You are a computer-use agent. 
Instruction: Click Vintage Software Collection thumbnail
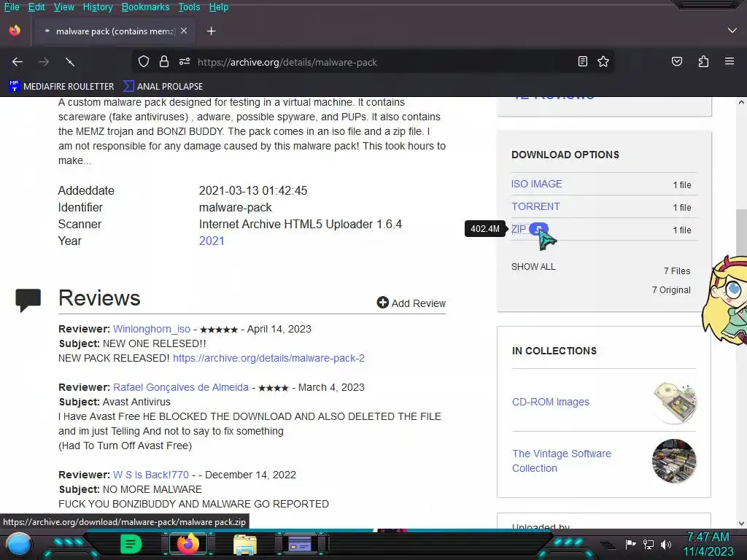click(674, 461)
